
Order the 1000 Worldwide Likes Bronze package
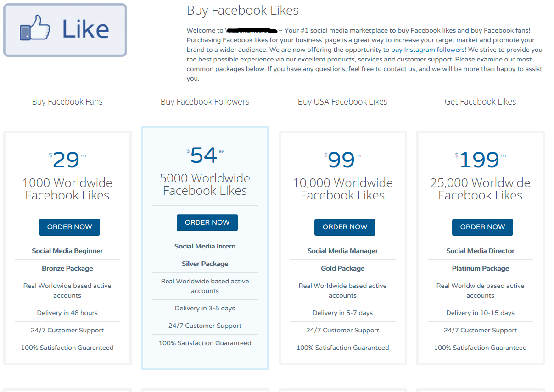69,227
